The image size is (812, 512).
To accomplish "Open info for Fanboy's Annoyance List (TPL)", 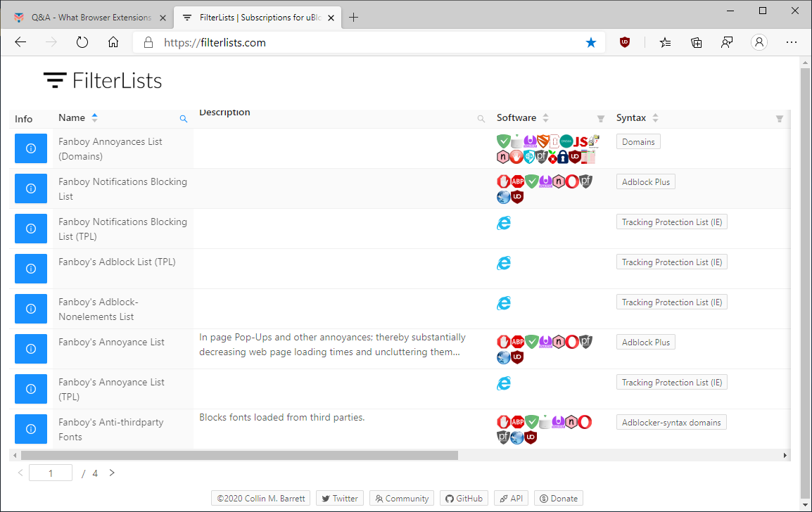I will (x=30, y=389).
